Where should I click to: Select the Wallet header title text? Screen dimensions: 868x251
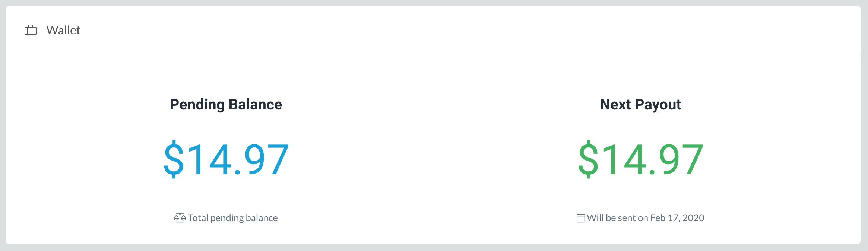coord(63,30)
